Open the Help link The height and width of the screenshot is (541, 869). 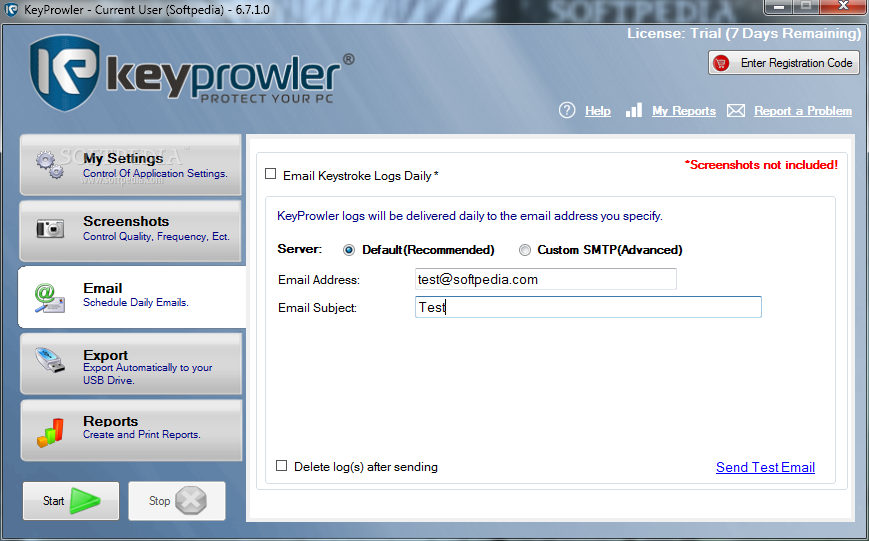pos(597,111)
